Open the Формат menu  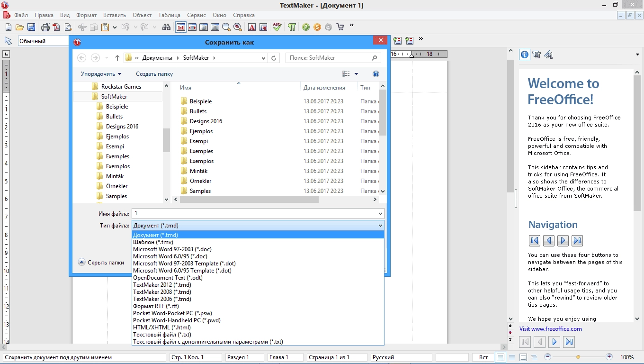[86, 15]
